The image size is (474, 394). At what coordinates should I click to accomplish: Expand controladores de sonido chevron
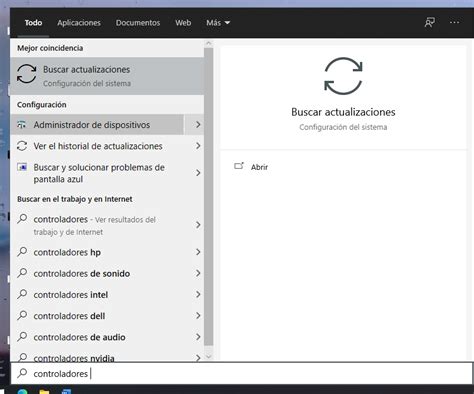198,273
